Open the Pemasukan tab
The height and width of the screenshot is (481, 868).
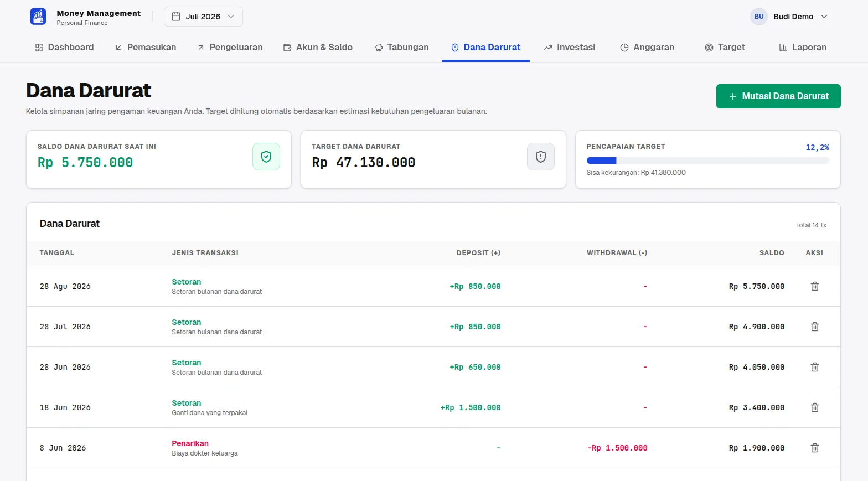tap(146, 48)
